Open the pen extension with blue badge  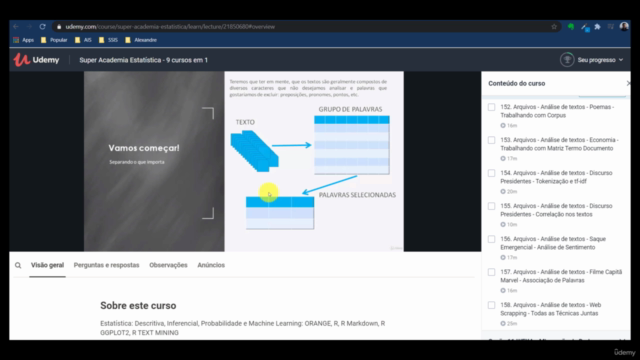[x=584, y=27]
